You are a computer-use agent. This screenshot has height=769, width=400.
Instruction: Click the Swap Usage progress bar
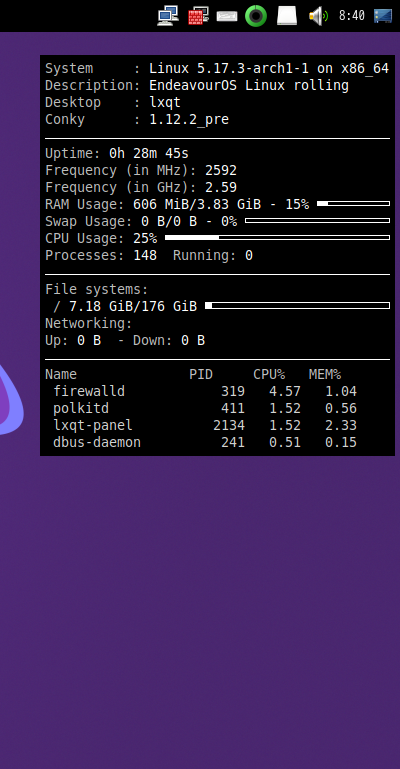click(318, 221)
